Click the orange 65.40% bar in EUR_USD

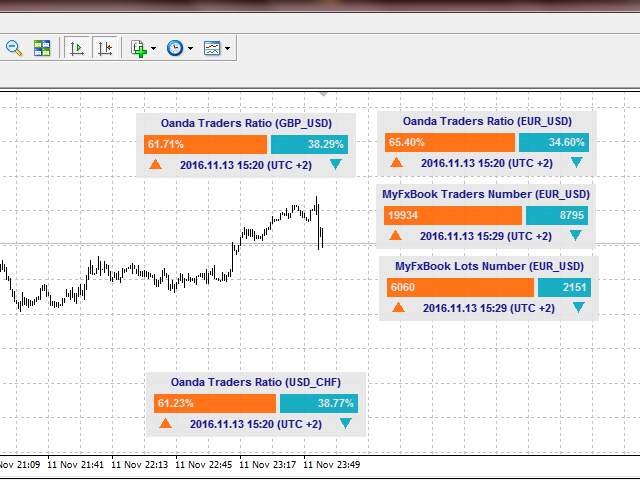point(450,142)
